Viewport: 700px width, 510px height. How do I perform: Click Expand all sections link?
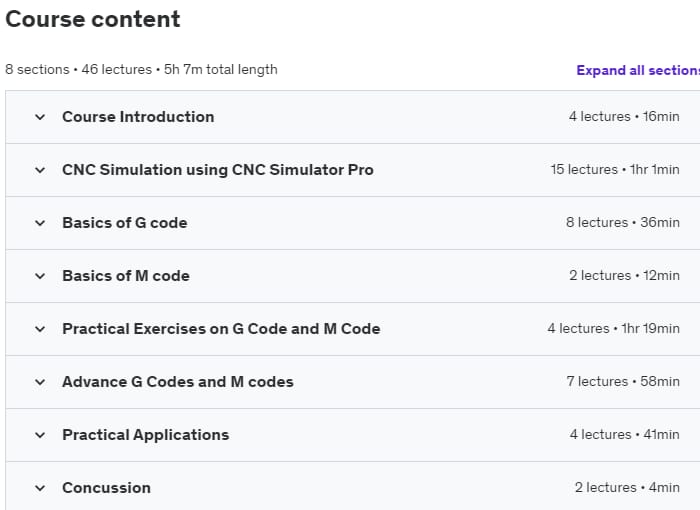point(638,70)
